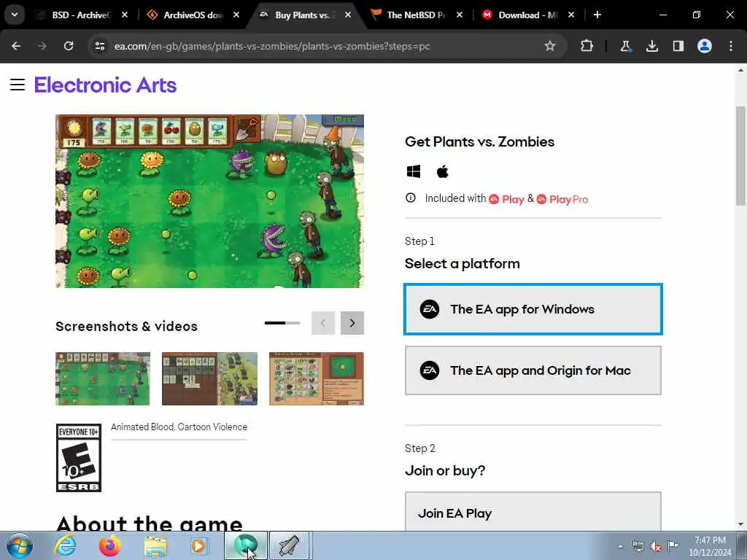Open the second seed selection thumbnail
Viewport: 747px width, 560px height.
click(x=209, y=378)
